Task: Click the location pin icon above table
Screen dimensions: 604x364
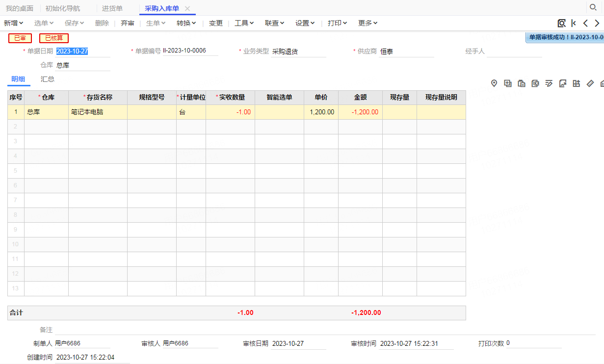Action: (x=494, y=83)
